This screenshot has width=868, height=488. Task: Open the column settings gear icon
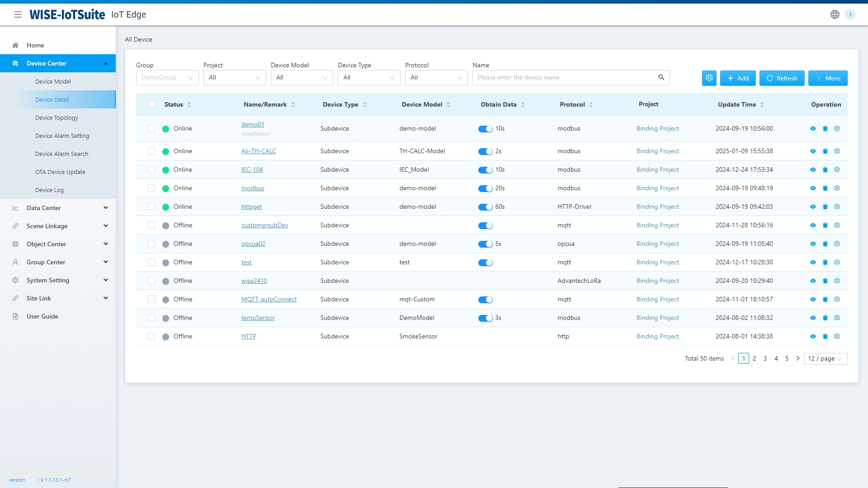click(x=708, y=78)
